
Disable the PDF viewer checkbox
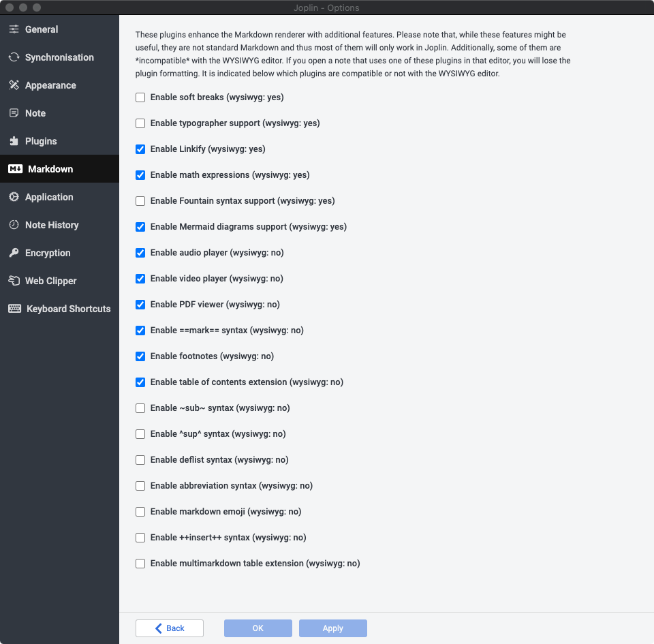point(140,305)
